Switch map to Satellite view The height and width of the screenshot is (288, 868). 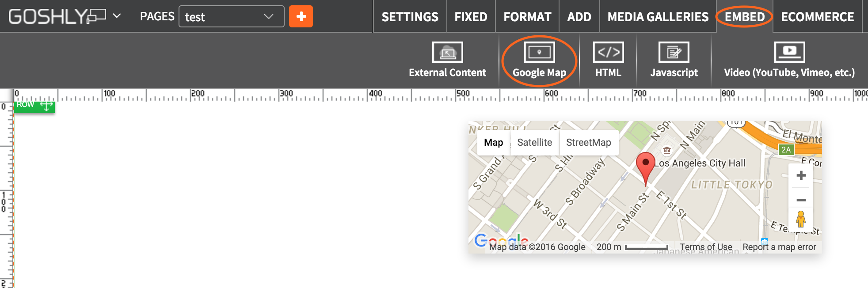click(x=534, y=143)
